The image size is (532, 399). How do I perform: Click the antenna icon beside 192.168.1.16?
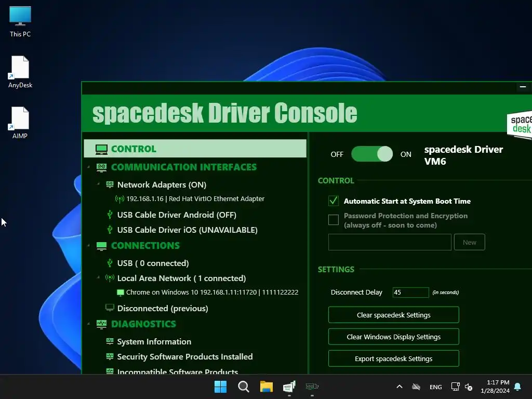[x=119, y=199]
